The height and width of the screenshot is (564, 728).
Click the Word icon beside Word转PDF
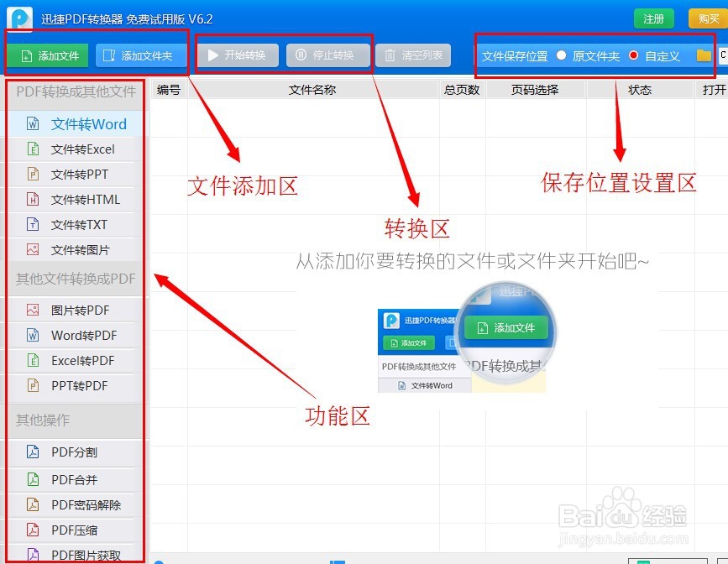point(33,335)
